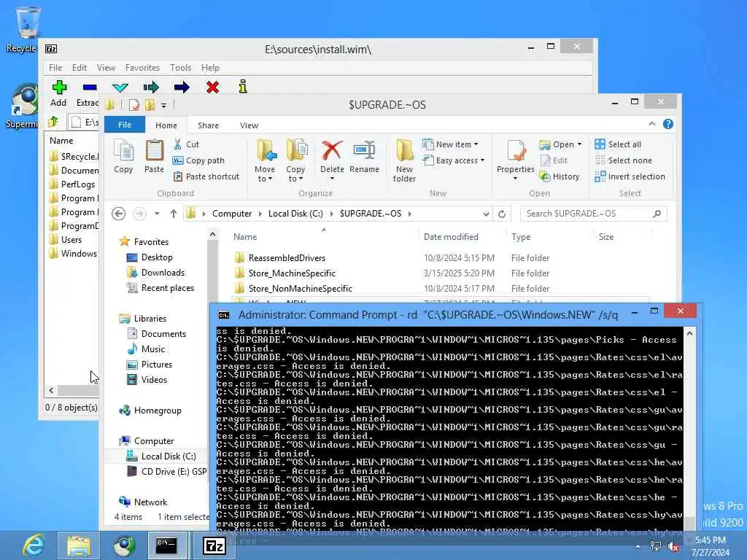The height and width of the screenshot is (560, 747).
Task: Click the Refresh button beside address bar
Action: click(x=502, y=214)
